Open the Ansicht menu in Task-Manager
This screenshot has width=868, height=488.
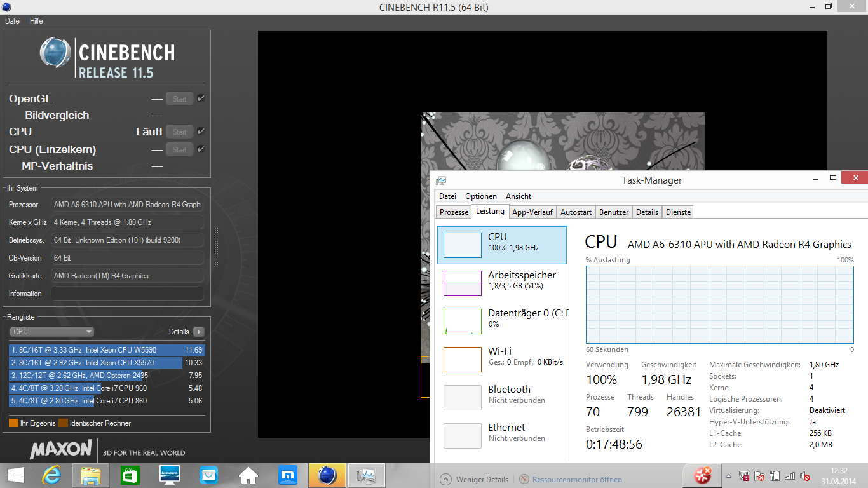tap(519, 196)
